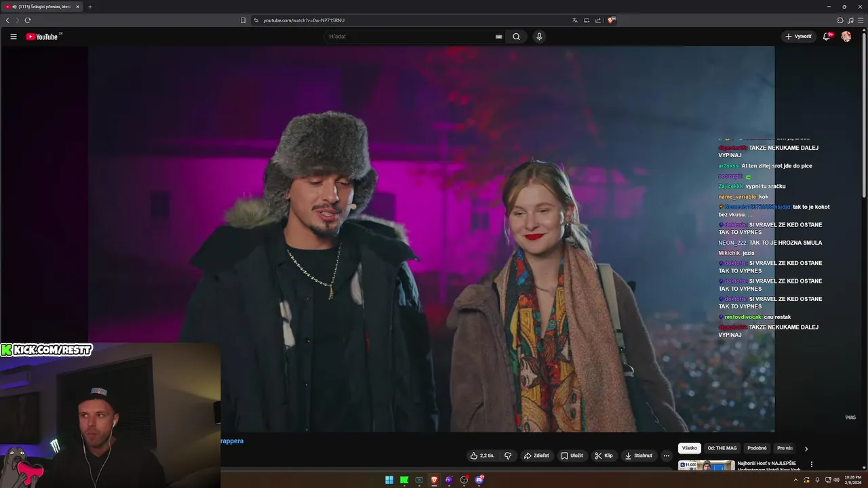Dislike the video with thumbs down
Viewport: 868px width, 488px height.
pos(508,455)
